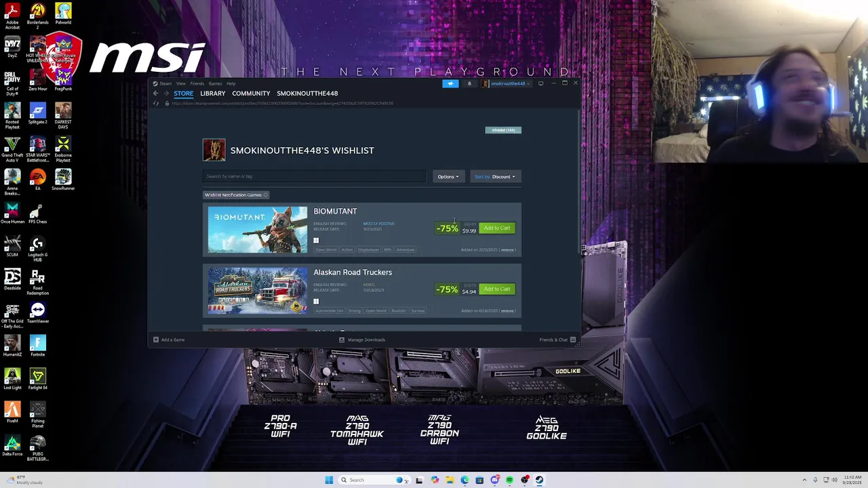Launch the Fishing Planet desktop icon
Viewport: 868px width, 488px height.
point(37,415)
